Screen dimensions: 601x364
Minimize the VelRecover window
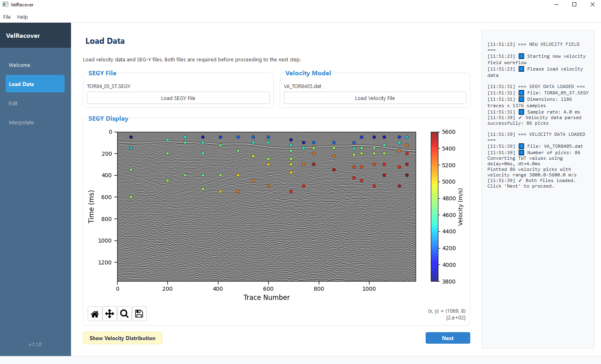pyautogui.click(x=556, y=4)
